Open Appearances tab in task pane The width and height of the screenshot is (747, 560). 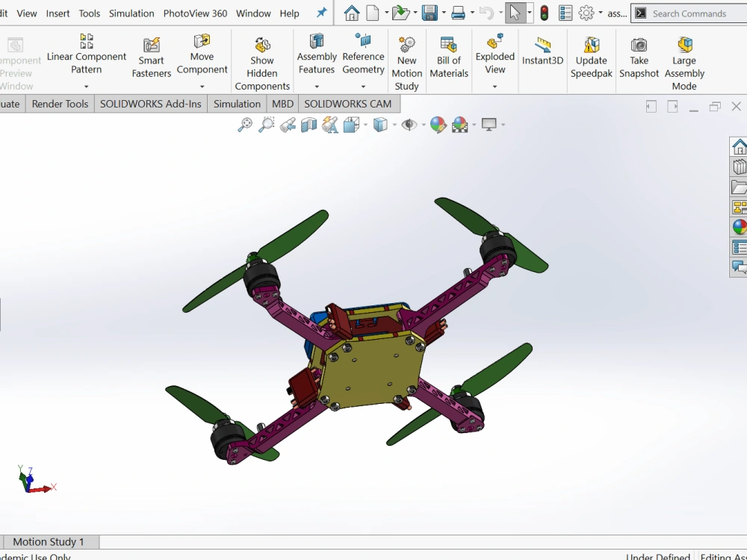(x=739, y=227)
